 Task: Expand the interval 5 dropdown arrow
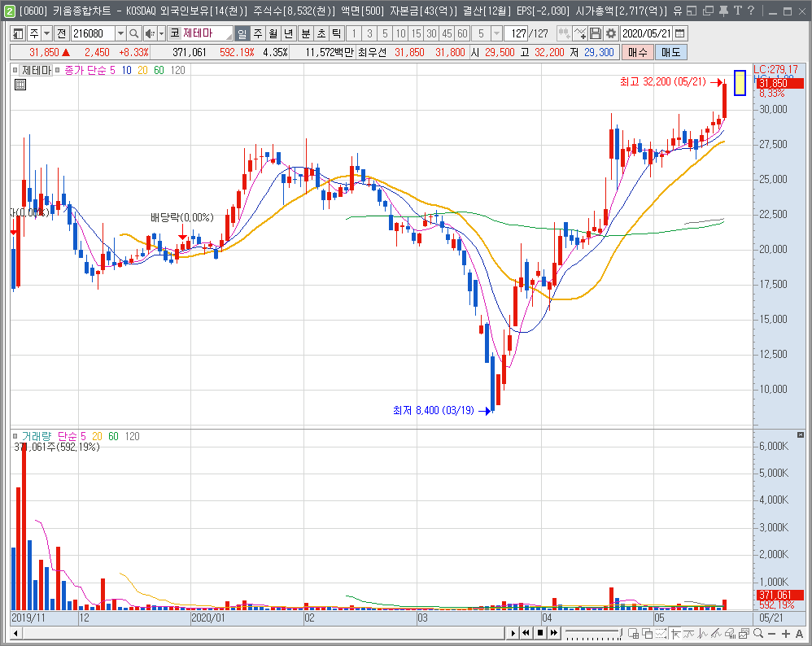click(496, 33)
